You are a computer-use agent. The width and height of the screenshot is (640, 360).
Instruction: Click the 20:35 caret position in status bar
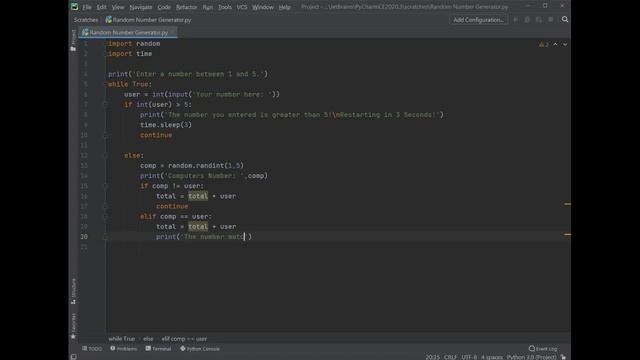pos(433,357)
